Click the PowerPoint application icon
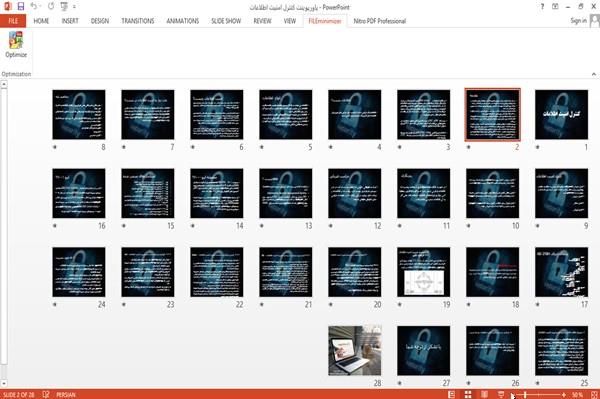600x399 pixels. 8,6
